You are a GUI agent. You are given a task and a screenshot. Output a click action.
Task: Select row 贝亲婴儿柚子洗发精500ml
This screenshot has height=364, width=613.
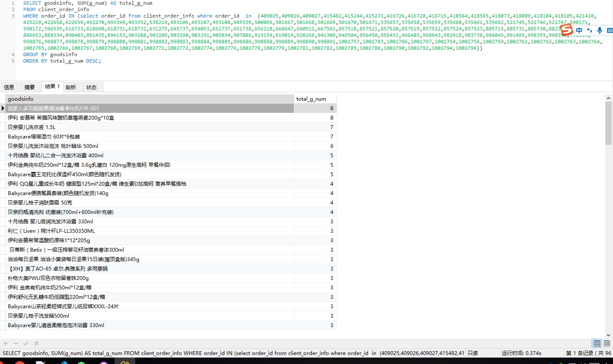point(150,316)
